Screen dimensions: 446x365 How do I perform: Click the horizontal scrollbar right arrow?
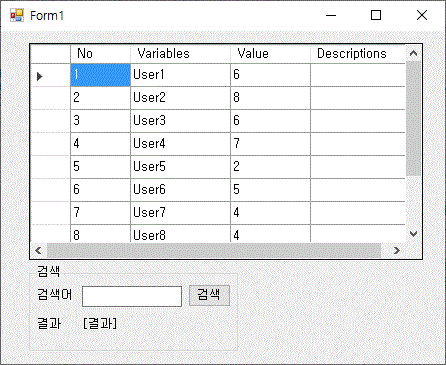pos(397,250)
